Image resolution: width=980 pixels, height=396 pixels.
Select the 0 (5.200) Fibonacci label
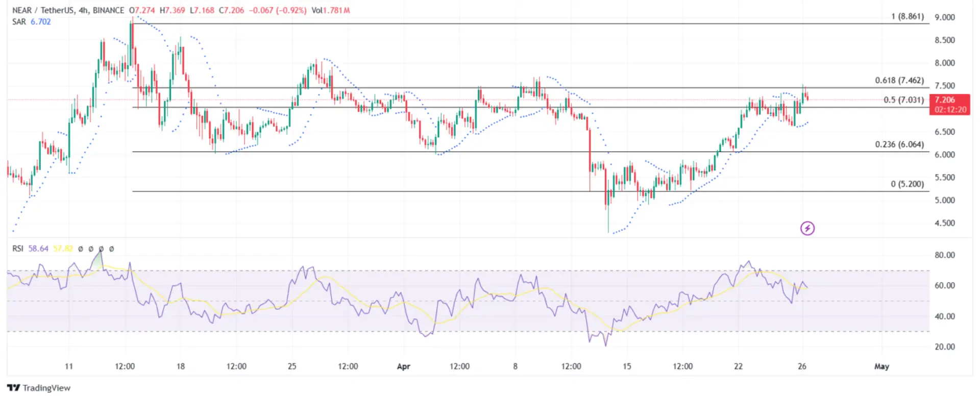click(x=907, y=184)
